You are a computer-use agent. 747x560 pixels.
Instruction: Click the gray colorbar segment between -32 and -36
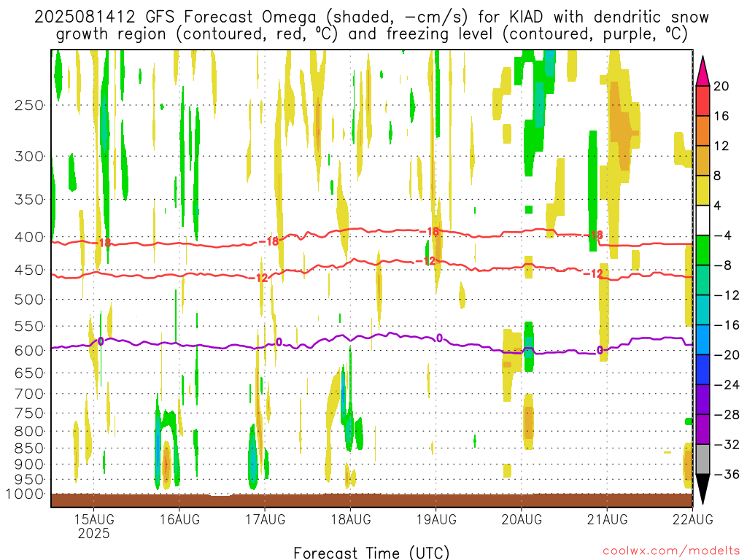tap(703, 459)
